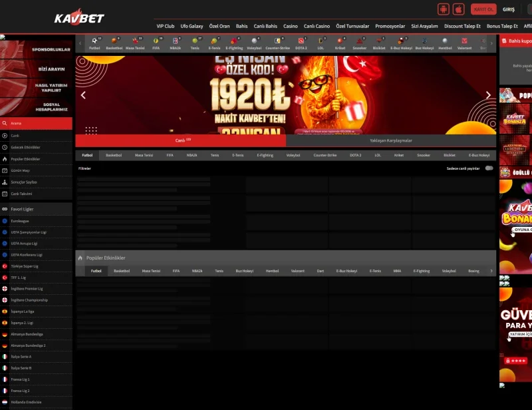Screen dimensions: 532x410
Task: Select the DOTA 2 icon in top strip
Action: [x=301, y=41]
